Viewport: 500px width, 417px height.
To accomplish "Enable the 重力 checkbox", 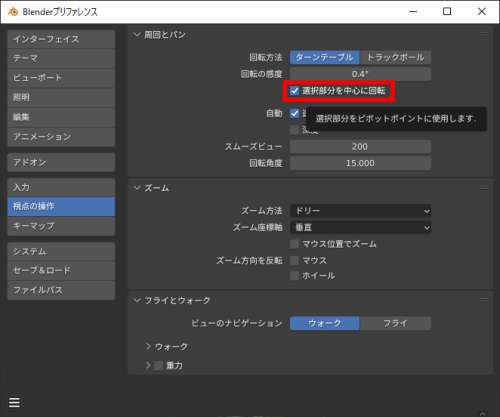I will tap(159, 365).
